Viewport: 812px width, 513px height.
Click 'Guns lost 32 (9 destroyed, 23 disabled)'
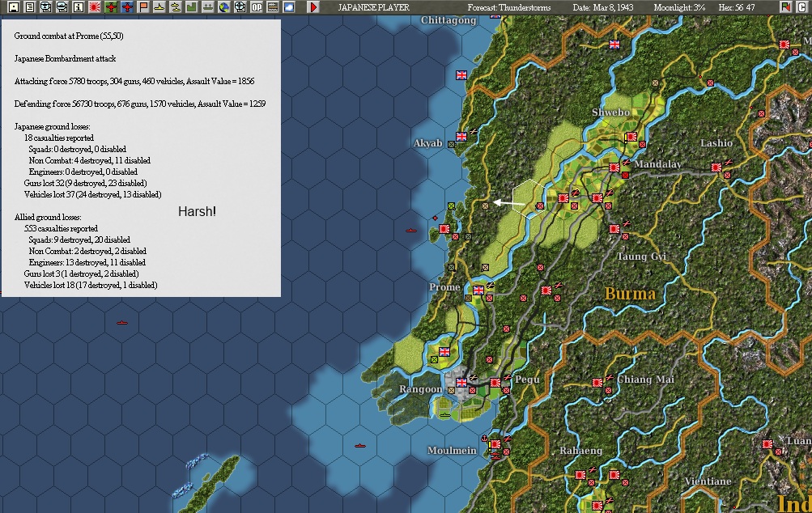tap(86, 183)
